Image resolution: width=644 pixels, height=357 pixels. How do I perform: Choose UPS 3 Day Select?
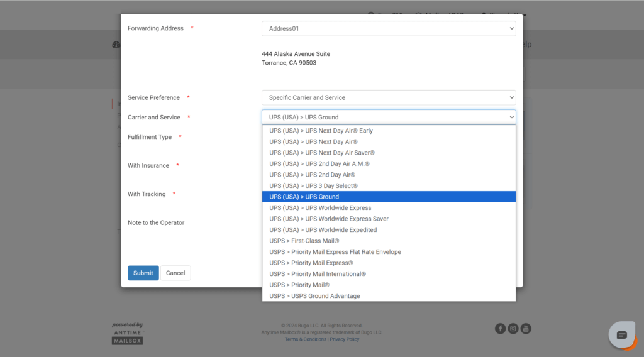[389, 186]
